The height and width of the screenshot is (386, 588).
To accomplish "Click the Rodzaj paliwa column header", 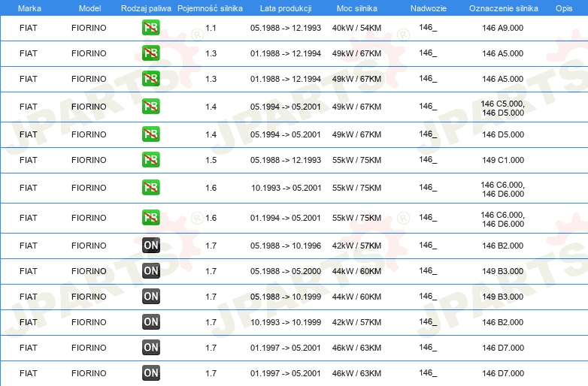I will click(x=147, y=8).
